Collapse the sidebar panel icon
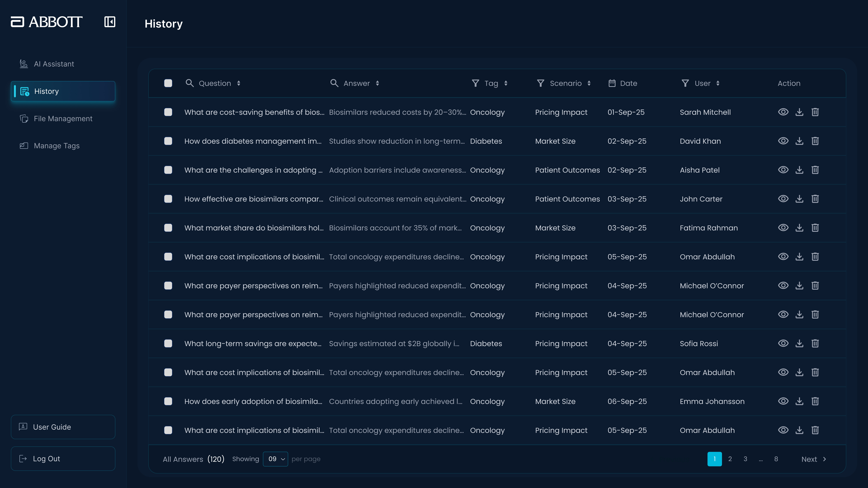This screenshot has width=868, height=488. pos(110,22)
